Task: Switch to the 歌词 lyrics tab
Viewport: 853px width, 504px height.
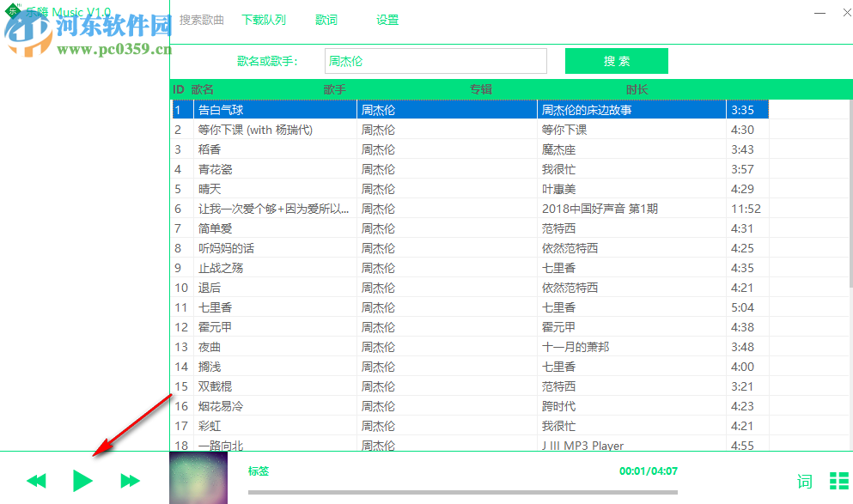Action: point(326,19)
